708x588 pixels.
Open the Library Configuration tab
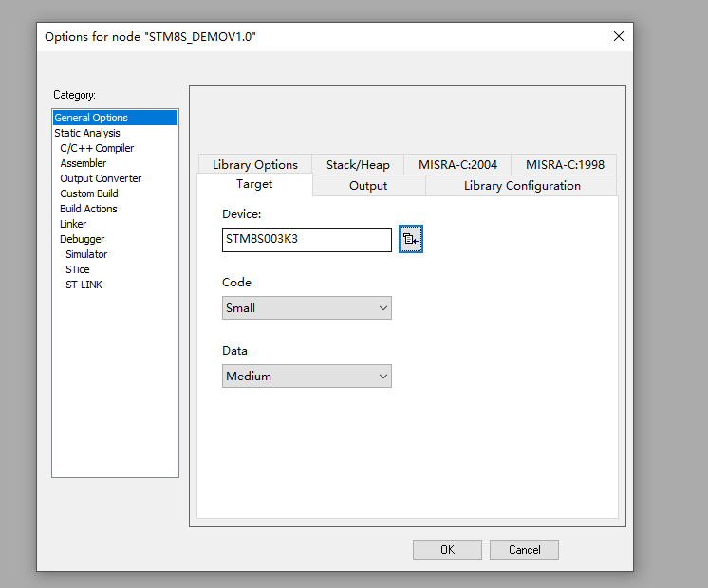522,186
